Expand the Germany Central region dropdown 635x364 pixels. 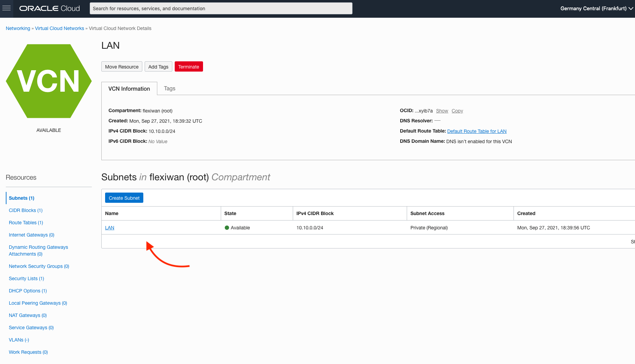pyautogui.click(x=596, y=9)
